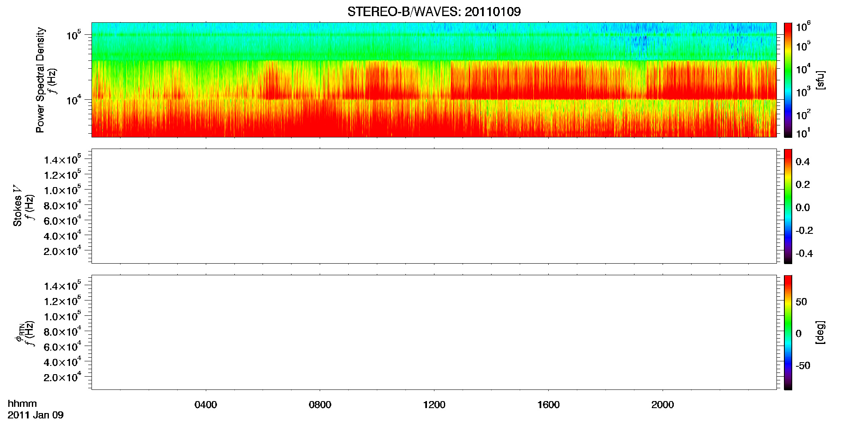Click the 0.4 tick on Stokes V color bar
The image size is (868, 447).
tap(803, 162)
